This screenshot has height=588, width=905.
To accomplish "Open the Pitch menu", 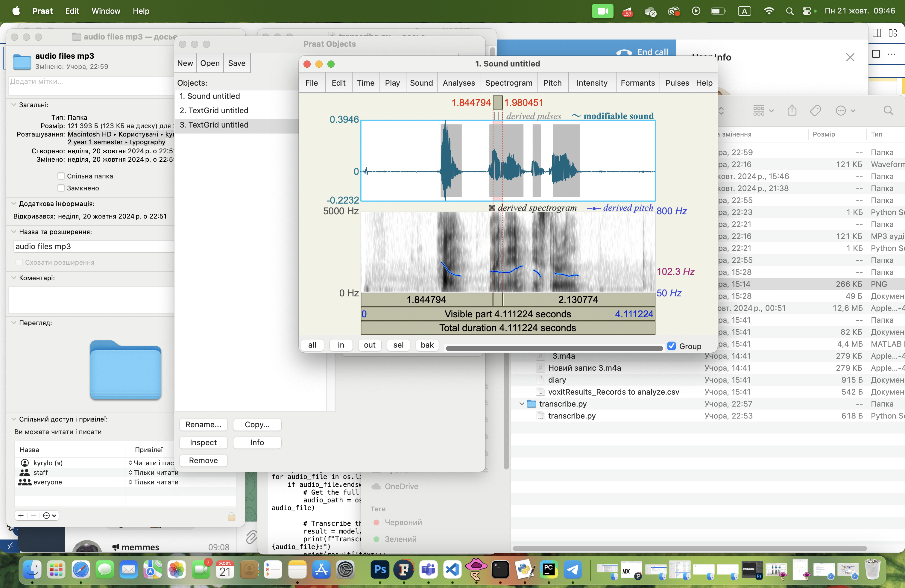I will [552, 83].
